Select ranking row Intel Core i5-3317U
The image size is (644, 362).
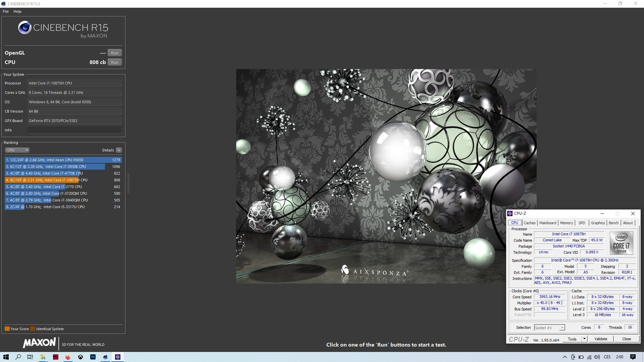coord(63,207)
